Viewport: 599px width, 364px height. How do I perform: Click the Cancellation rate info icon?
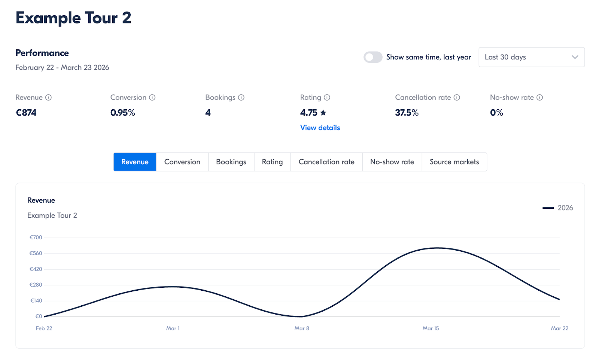pos(457,97)
